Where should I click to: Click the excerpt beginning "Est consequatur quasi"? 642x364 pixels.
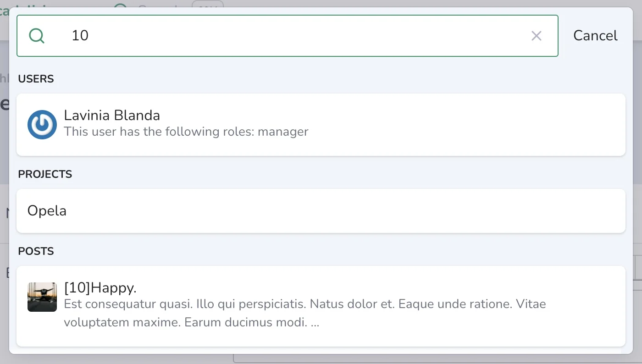[x=305, y=313]
